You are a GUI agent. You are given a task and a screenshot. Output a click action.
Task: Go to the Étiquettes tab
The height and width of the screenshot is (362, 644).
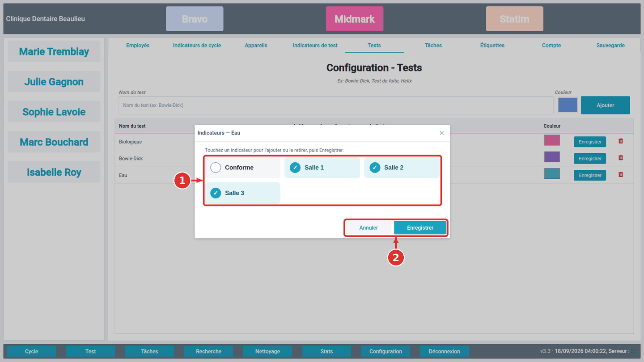point(492,45)
